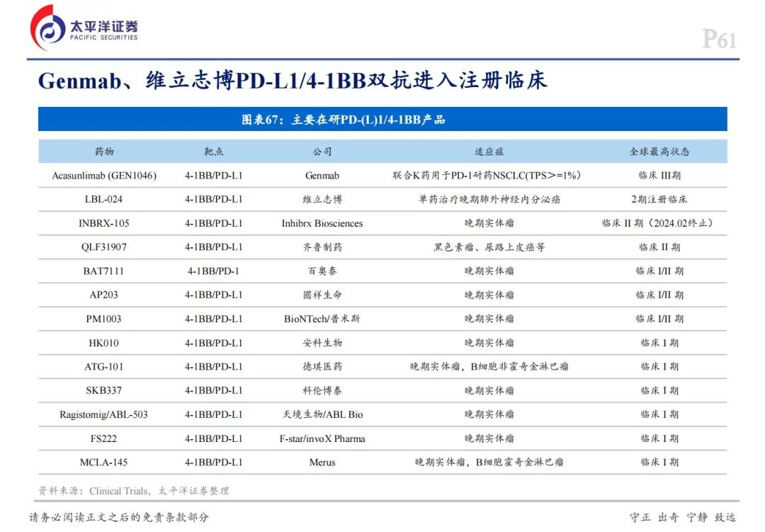Click the 天境生物/ABL Bio company cell
765x532 pixels.
(322, 414)
